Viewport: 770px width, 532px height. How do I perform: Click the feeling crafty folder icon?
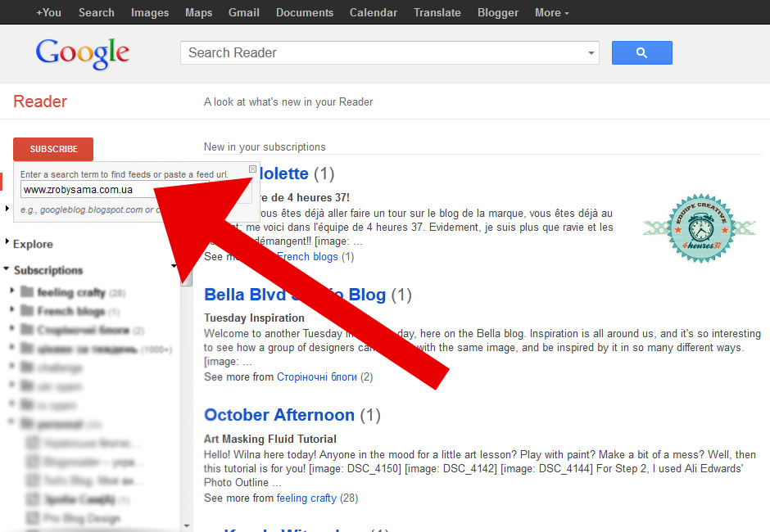tap(27, 292)
